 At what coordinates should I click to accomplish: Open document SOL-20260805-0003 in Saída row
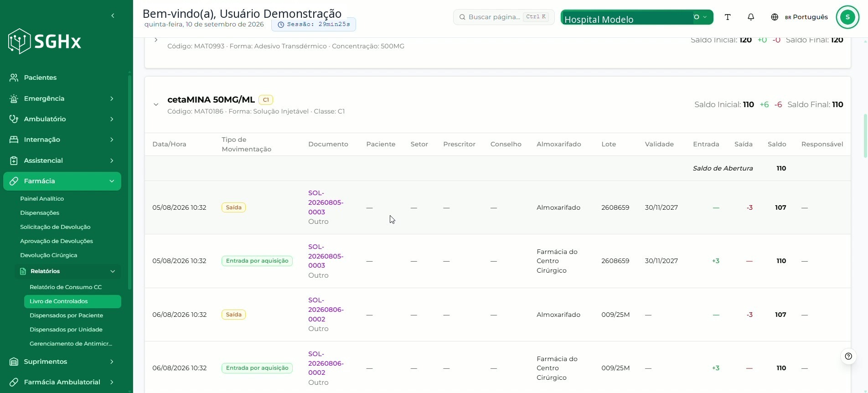(x=326, y=202)
